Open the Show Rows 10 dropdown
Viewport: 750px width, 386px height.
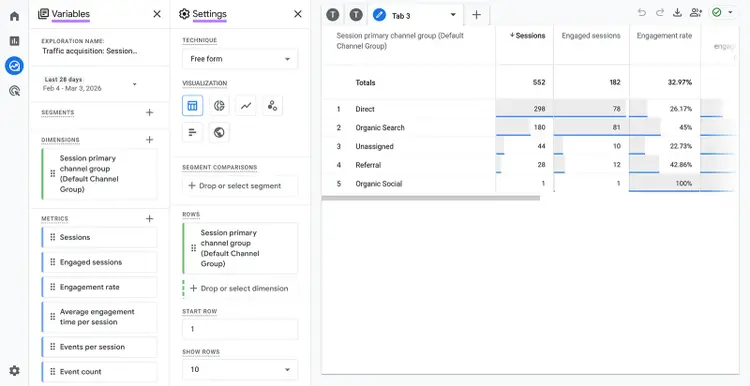(x=240, y=369)
